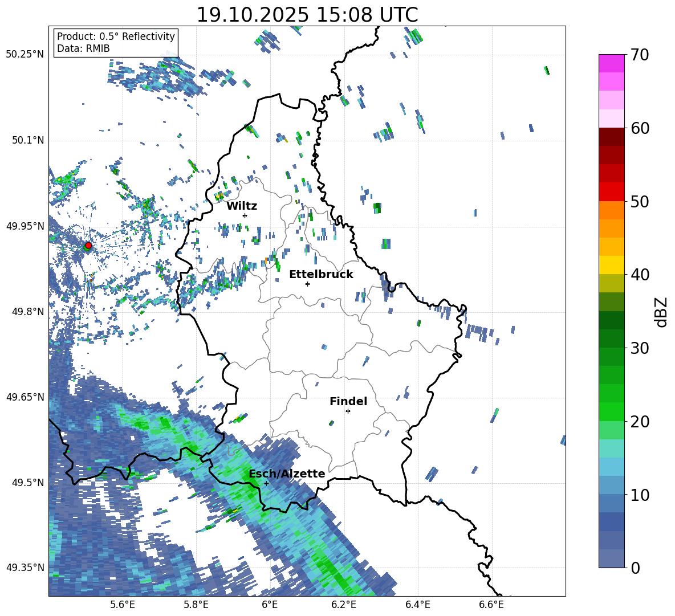The height and width of the screenshot is (616, 675).
Task: Click the Wiltz station cross marker
Action: pyautogui.click(x=245, y=215)
